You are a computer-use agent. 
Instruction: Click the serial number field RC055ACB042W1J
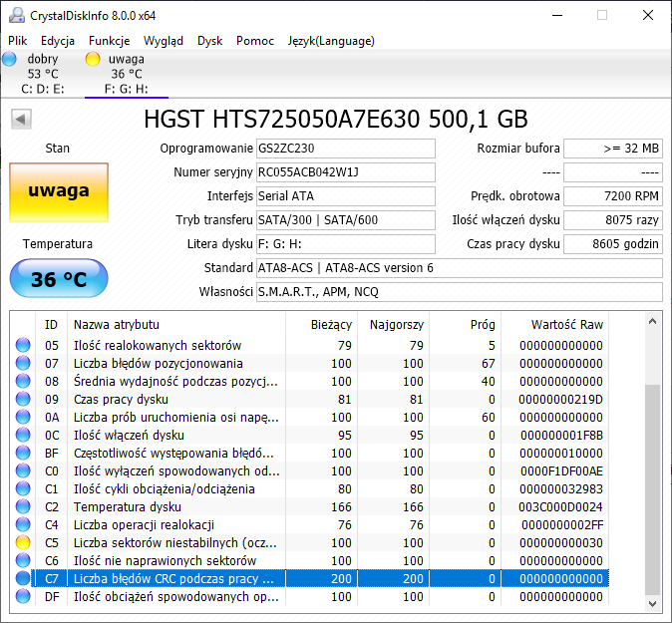[x=345, y=172]
